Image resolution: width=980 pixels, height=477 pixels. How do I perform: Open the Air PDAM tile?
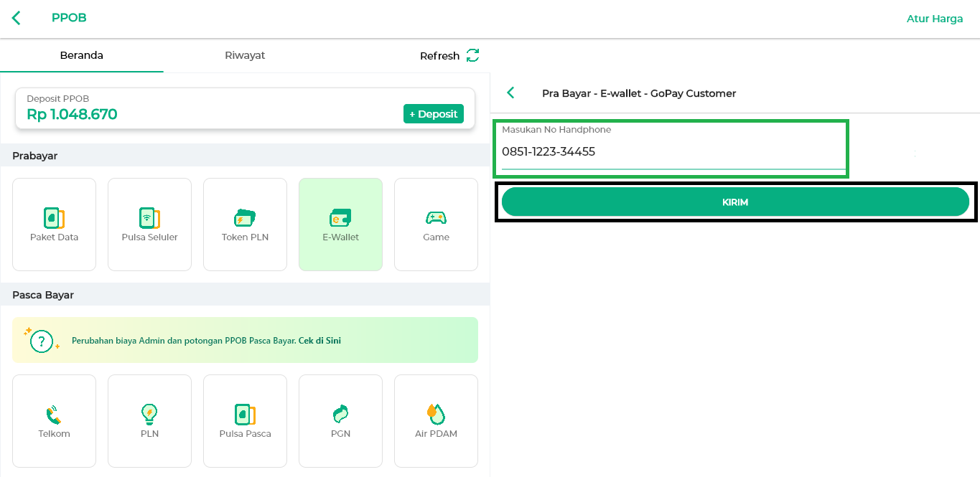(x=436, y=421)
